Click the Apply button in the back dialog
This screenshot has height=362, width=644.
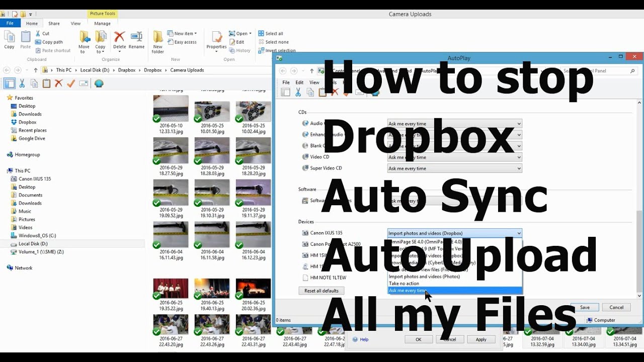point(481,339)
